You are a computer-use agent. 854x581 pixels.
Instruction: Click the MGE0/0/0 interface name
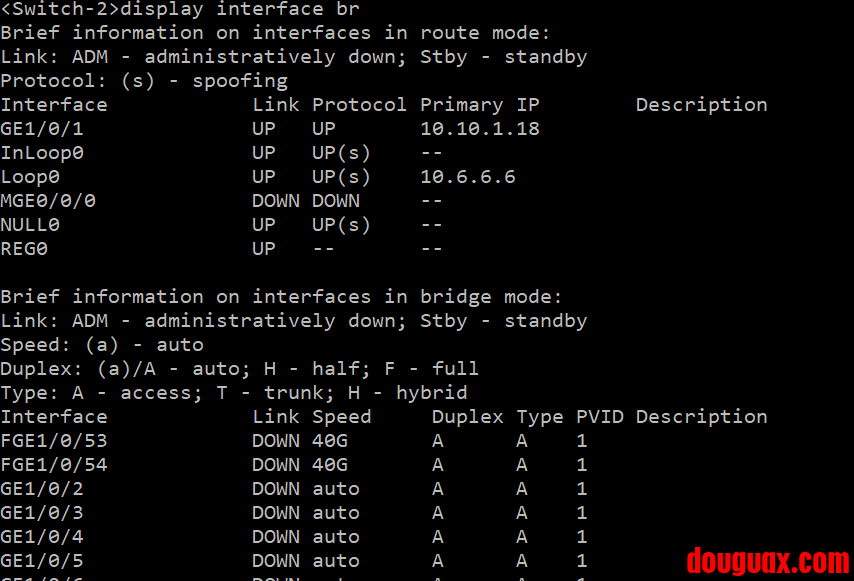(x=48, y=201)
